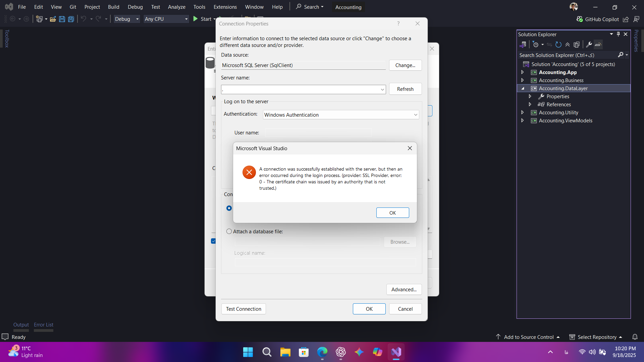Click the Search box in the title bar

point(310,7)
